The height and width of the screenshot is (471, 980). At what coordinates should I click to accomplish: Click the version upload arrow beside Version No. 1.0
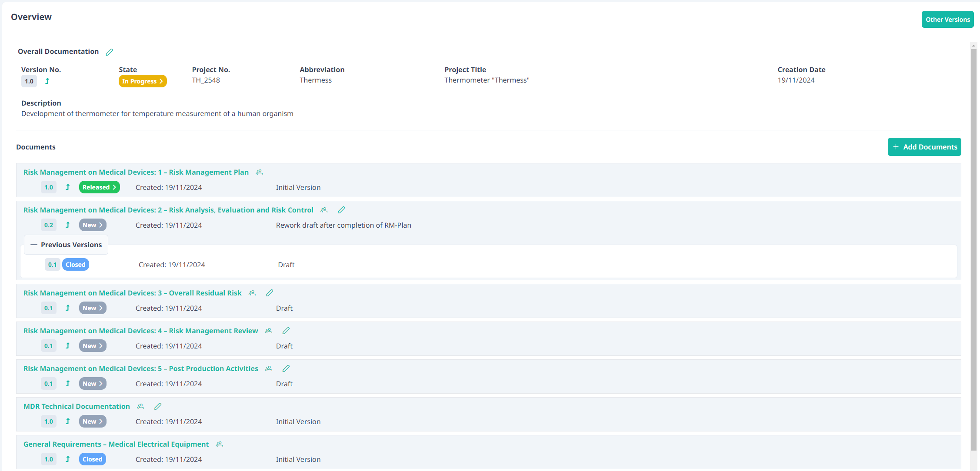[47, 81]
